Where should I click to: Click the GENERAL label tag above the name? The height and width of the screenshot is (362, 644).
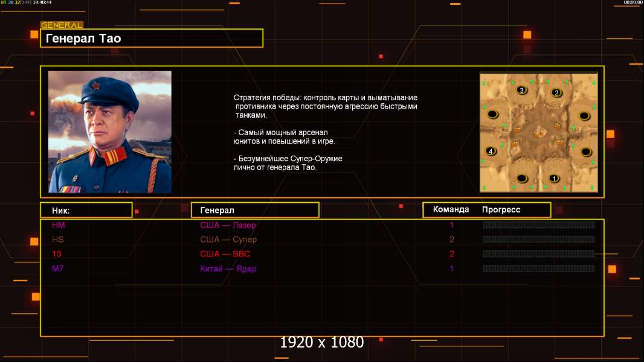point(62,25)
